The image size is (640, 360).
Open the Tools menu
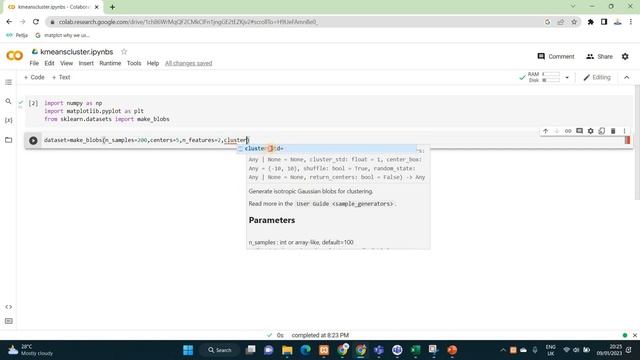coord(134,63)
